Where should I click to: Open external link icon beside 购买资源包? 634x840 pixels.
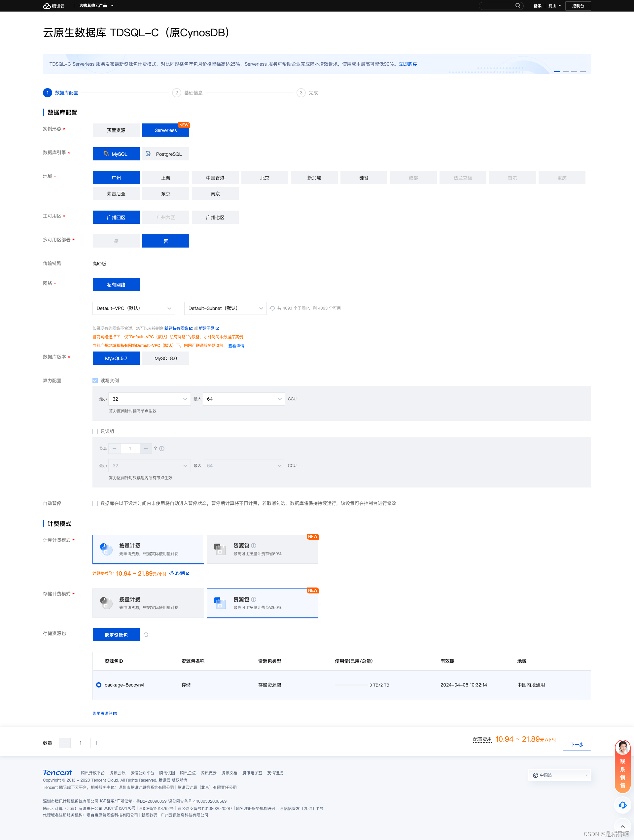tap(115, 714)
